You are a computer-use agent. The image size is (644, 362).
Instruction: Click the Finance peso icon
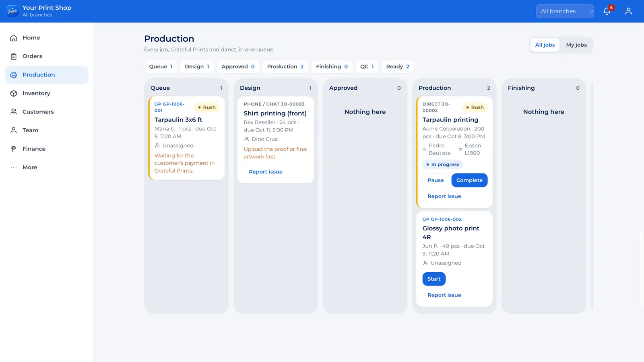point(14,149)
